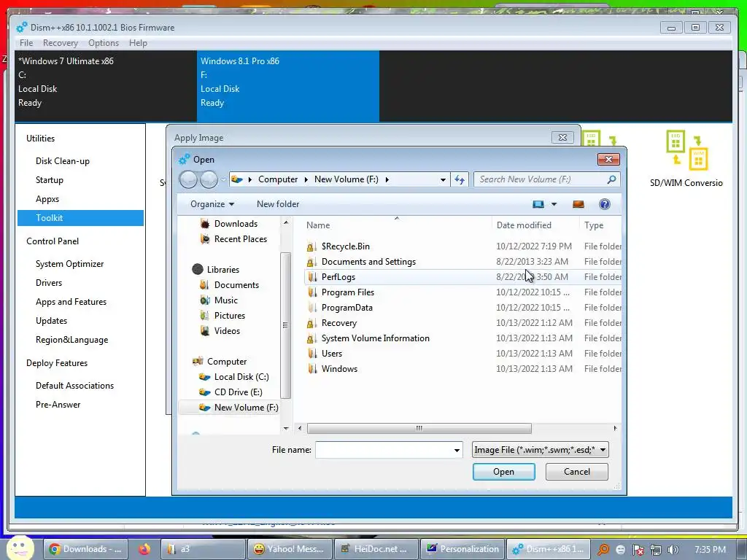Open Downloads in navigation pane
This screenshot has width=747, height=560.
(236, 223)
